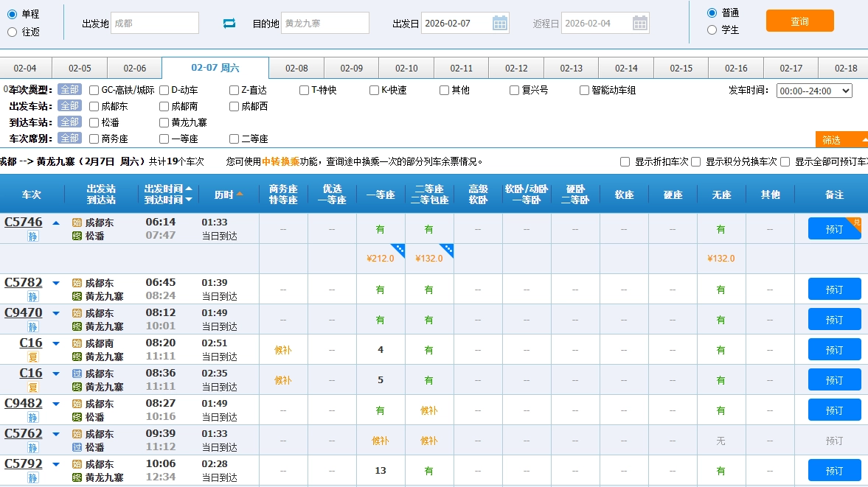Click the swap departure and destination icon
This screenshot has height=487, width=868.
click(x=229, y=22)
